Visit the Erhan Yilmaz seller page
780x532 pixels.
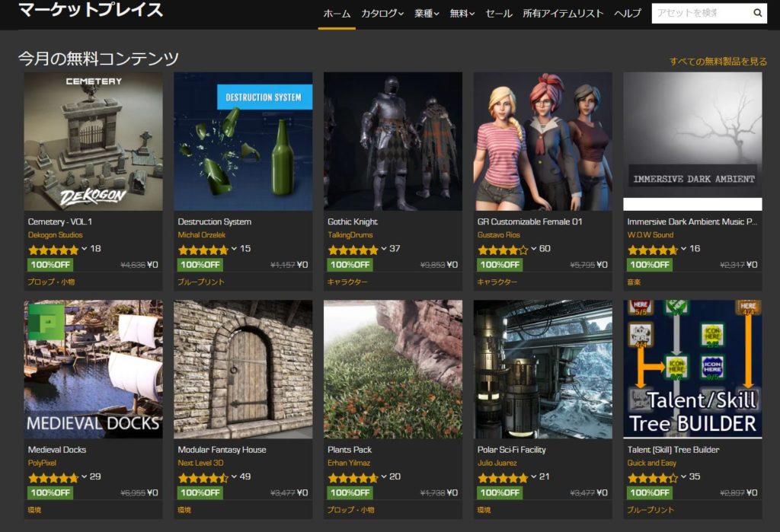click(x=349, y=463)
